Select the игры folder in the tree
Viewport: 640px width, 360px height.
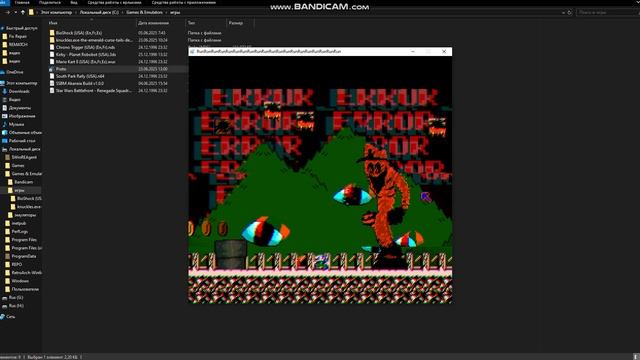point(19,190)
